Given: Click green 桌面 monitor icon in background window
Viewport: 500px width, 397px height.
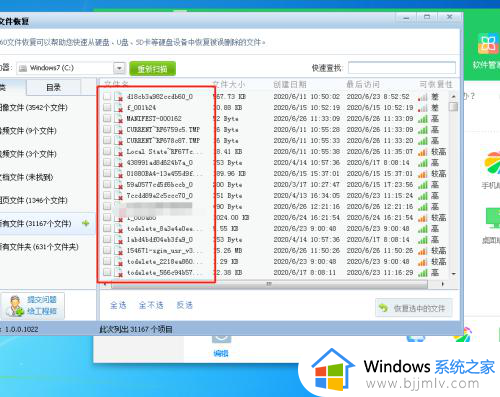Looking at the screenshot, I should (x=493, y=218).
